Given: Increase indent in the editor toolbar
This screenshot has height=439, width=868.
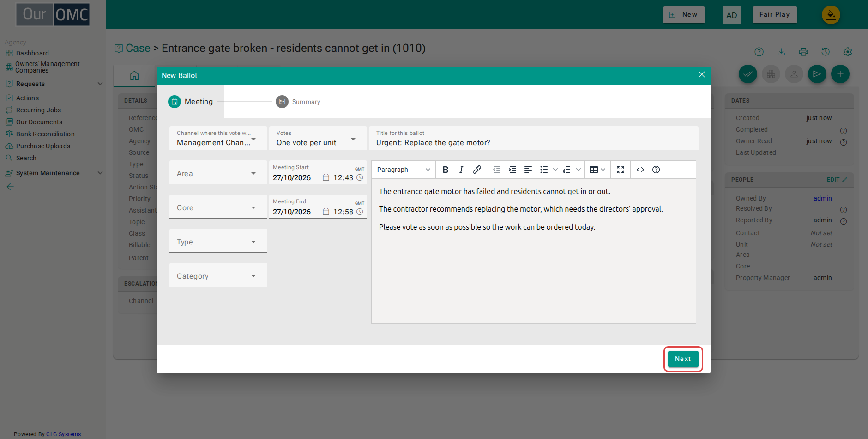Looking at the screenshot, I should click(x=512, y=170).
